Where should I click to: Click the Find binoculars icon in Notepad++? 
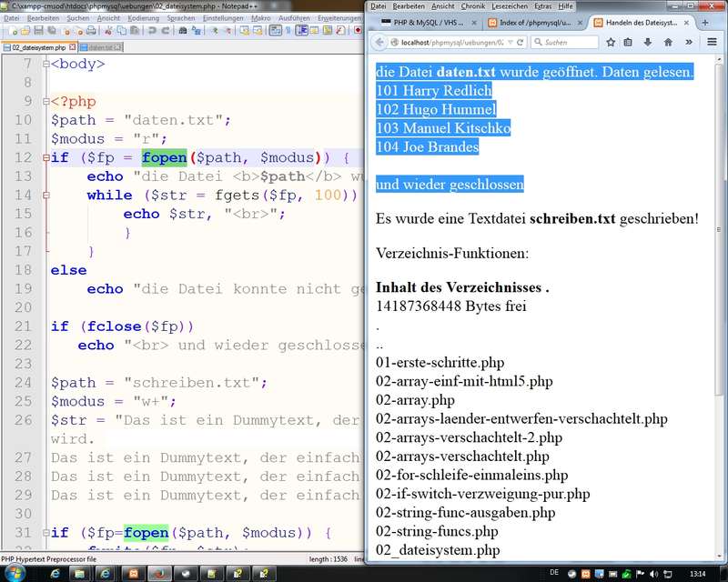click(183, 30)
